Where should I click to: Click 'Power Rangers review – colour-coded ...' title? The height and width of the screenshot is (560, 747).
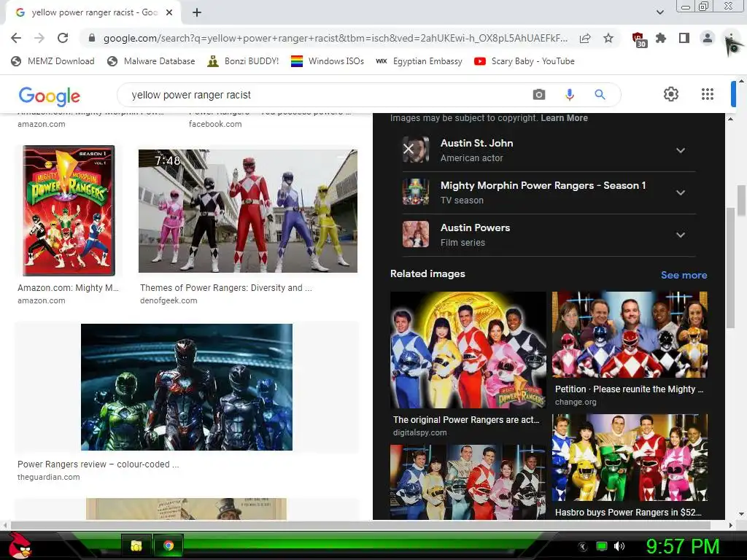tap(98, 464)
